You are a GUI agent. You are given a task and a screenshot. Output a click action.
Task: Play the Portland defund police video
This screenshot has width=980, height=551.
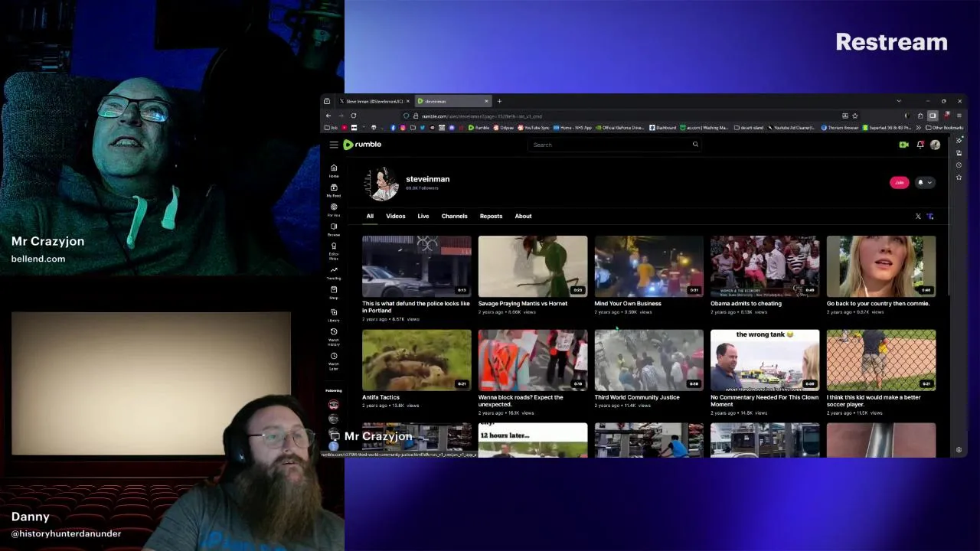pyautogui.click(x=416, y=266)
